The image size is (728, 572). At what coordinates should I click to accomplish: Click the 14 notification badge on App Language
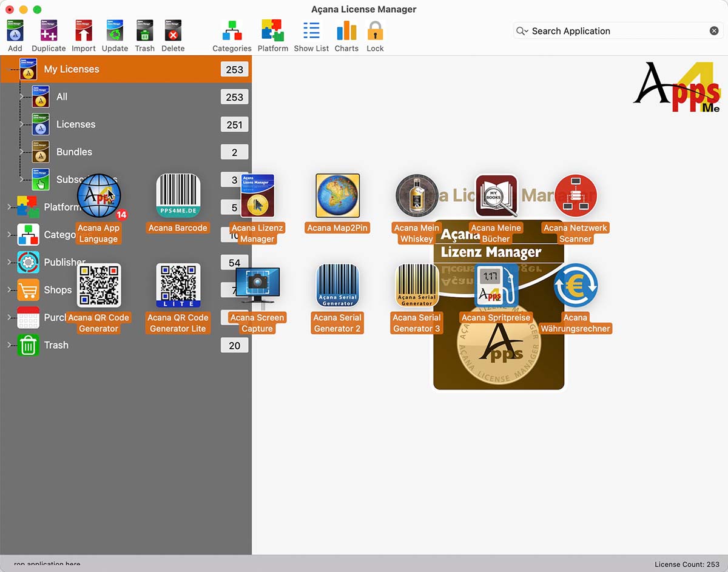(121, 214)
